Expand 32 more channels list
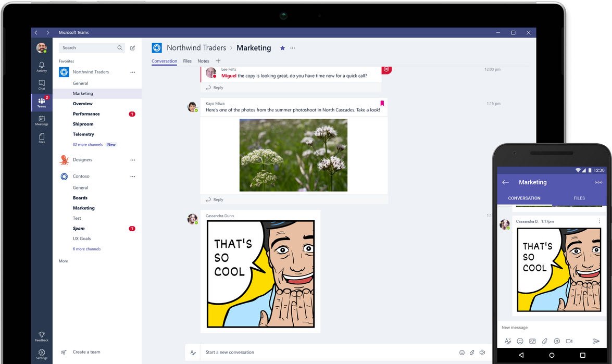Viewport: 612px width, 364px height. pos(88,145)
